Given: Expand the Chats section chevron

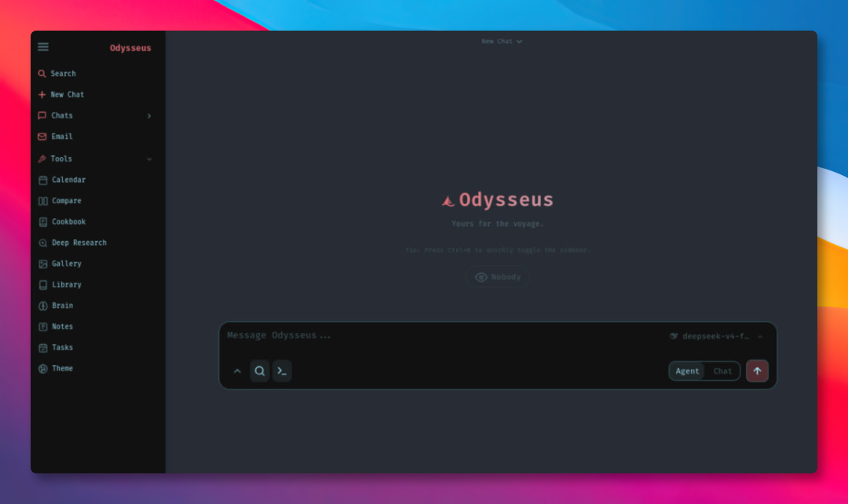Looking at the screenshot, I should (x=149, y=115).
